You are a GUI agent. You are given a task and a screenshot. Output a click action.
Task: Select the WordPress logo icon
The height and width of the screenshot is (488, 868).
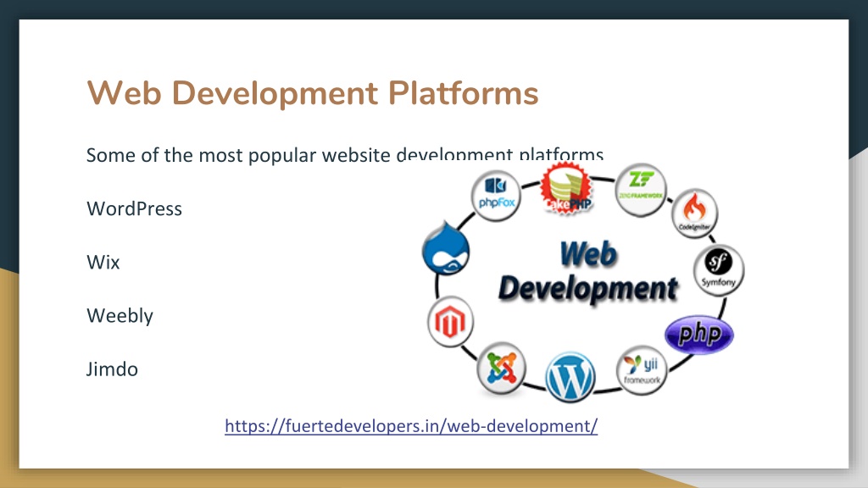570,377
